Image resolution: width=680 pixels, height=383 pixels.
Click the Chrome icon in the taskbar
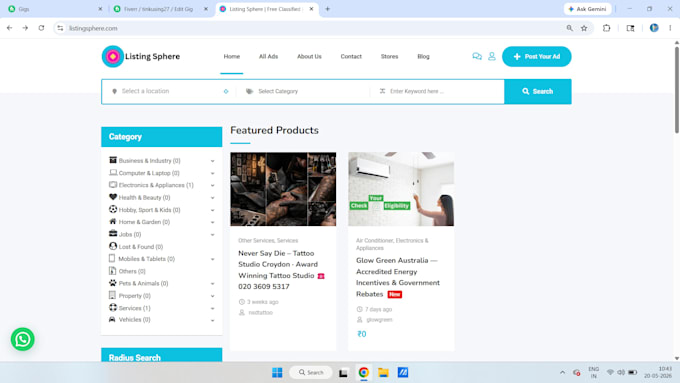363,372
